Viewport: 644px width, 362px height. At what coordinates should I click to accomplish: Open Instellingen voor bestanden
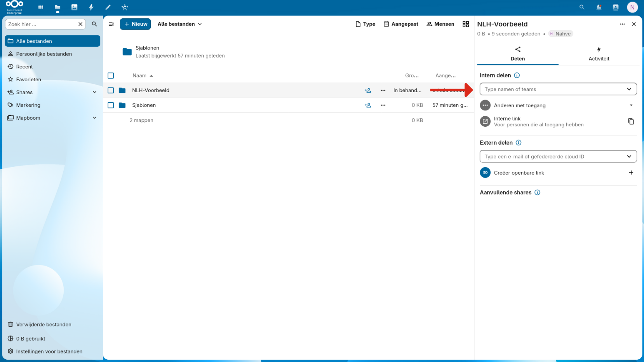coord(52,351)
